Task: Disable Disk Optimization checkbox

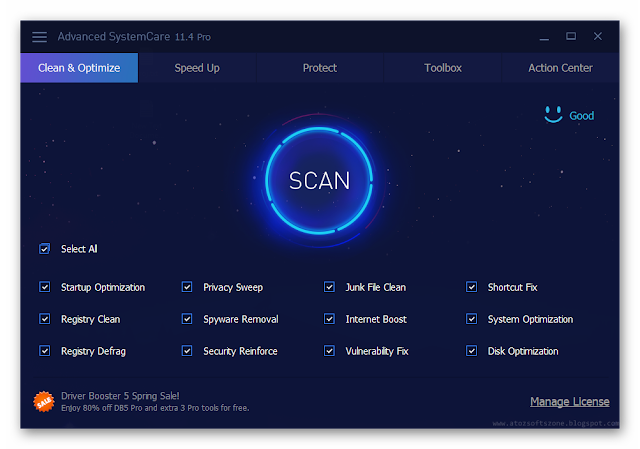Action: pos(471,351)
